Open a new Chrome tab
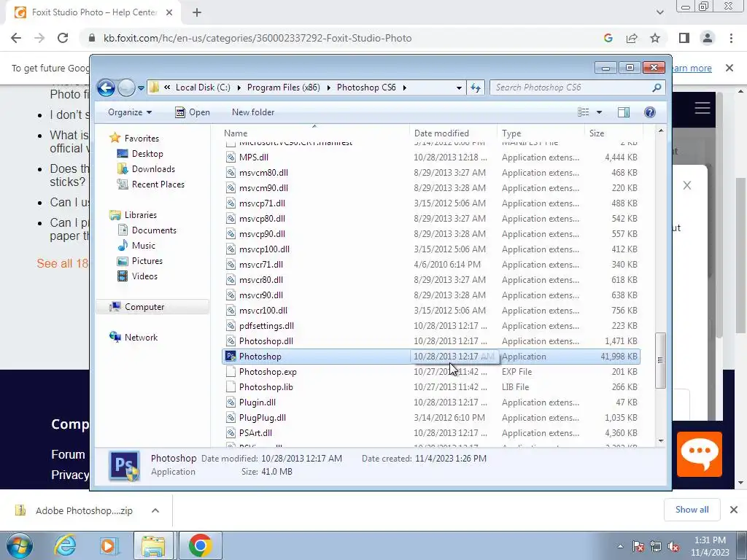 pyautogui.click(x=197, y=13)
